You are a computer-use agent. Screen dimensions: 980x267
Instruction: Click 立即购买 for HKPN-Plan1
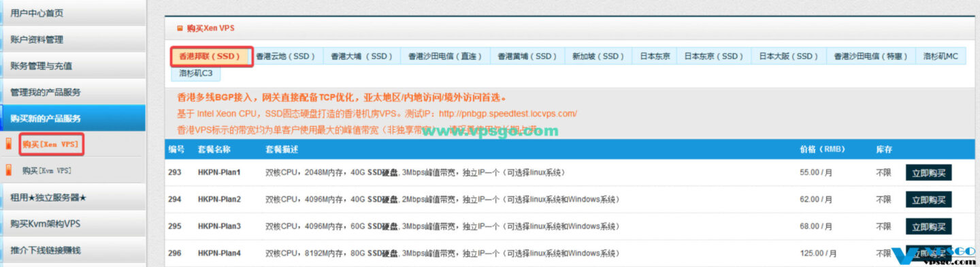coord(928,172)
